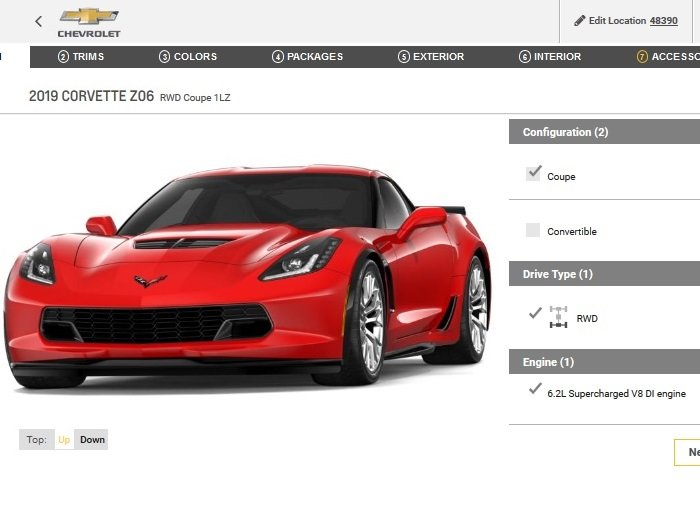This screenshot has height=525, width=700.
Task: Click the circled 2 Trims icon
Action: coord(63,57)
